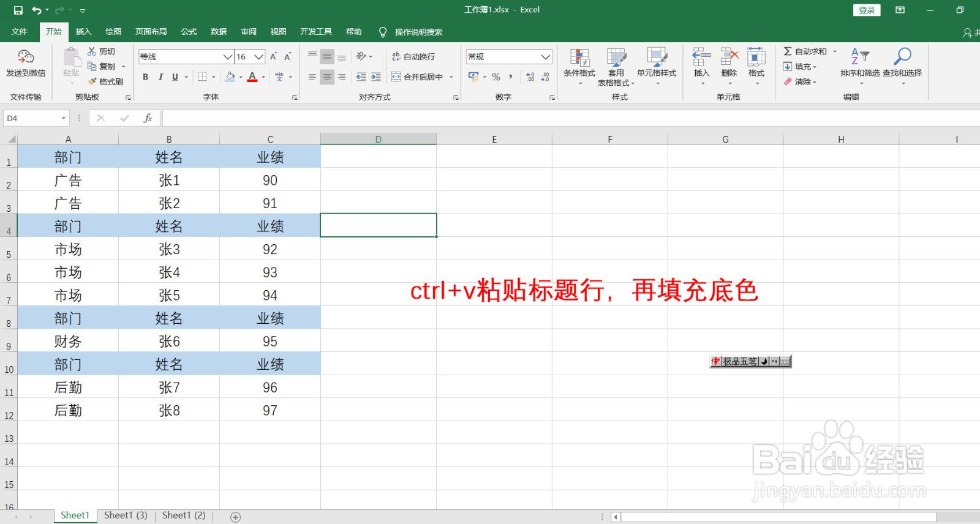Image resolution: width=980 pixels, height=524 pixels.
Task: Open Fill (填充) dropdown
Action: 800,67
